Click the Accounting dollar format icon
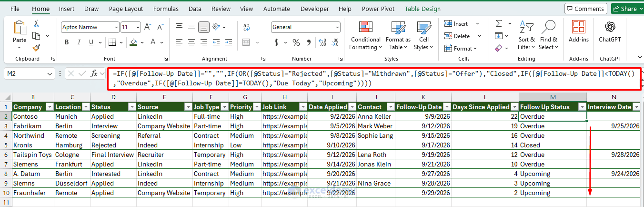Viewport: 644px width, 207px height. tap(277, 42)
